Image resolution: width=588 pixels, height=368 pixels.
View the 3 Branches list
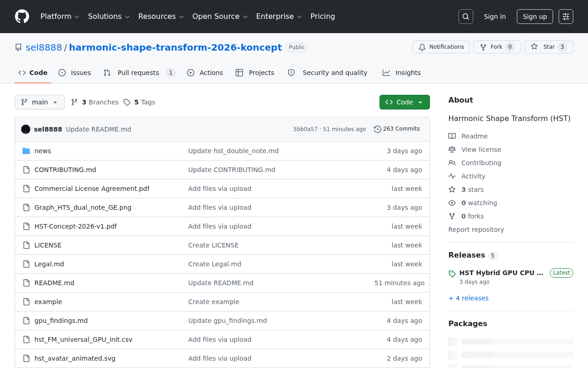click(x=95, y=102)
